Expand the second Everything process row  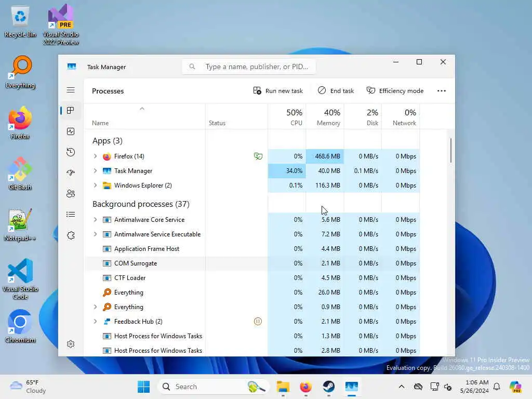pyautogui.click(x=96, y=307)
